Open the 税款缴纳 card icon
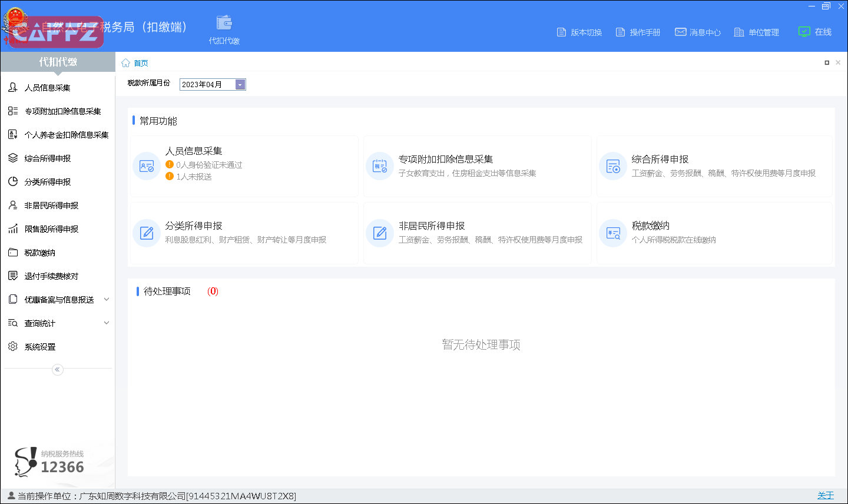The image size is (848, 504). (x=613, y=233)
